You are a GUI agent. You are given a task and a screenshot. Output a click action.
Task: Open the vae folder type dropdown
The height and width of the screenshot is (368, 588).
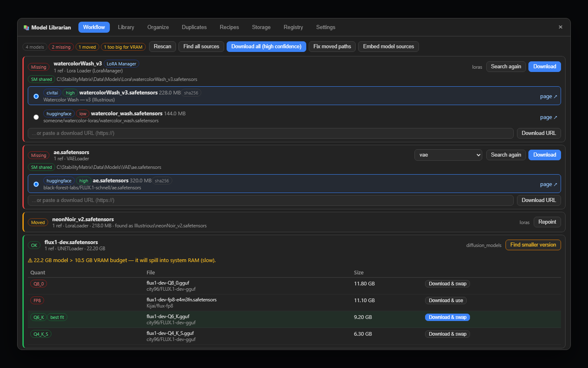(448, 155)
